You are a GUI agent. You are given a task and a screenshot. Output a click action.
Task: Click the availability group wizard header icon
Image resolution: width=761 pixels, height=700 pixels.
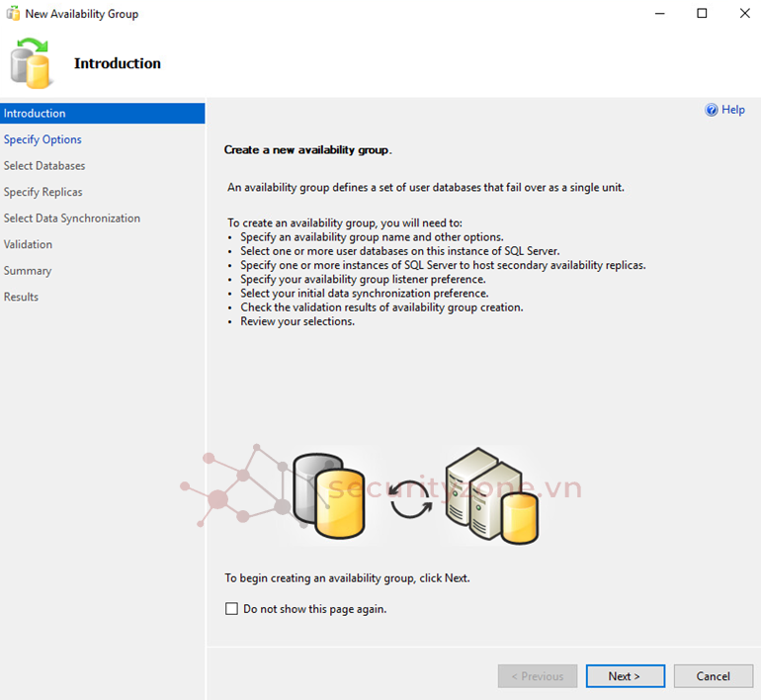tap(31, 63)
